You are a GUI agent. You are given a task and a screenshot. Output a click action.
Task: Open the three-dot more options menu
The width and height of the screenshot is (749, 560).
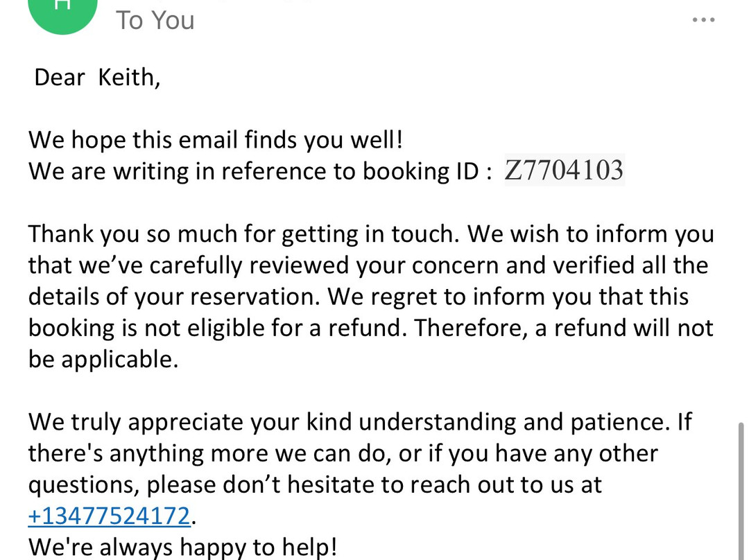click(x=704, y=20)
